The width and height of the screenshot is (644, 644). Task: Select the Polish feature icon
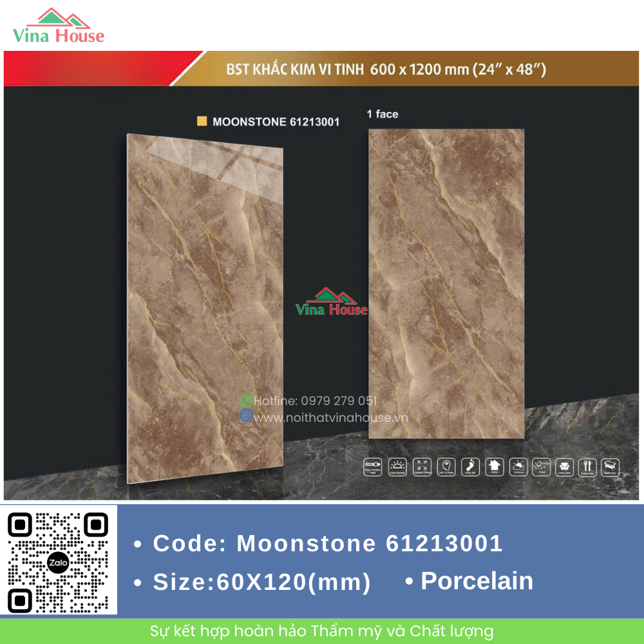point(542,467)
